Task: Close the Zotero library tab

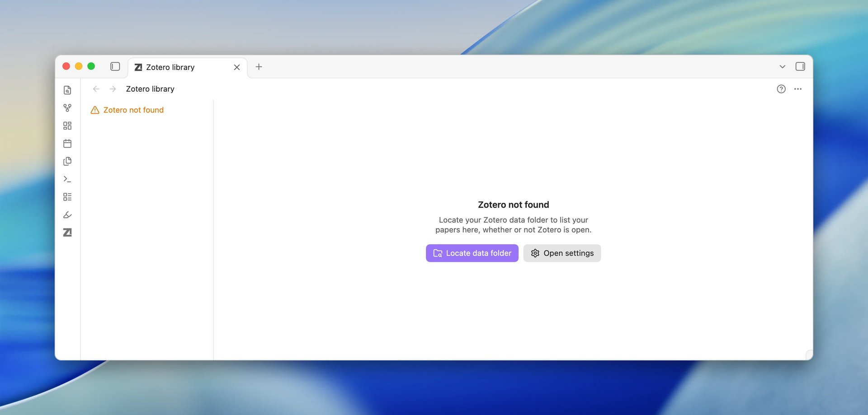Action: click(x=237, y=67)
